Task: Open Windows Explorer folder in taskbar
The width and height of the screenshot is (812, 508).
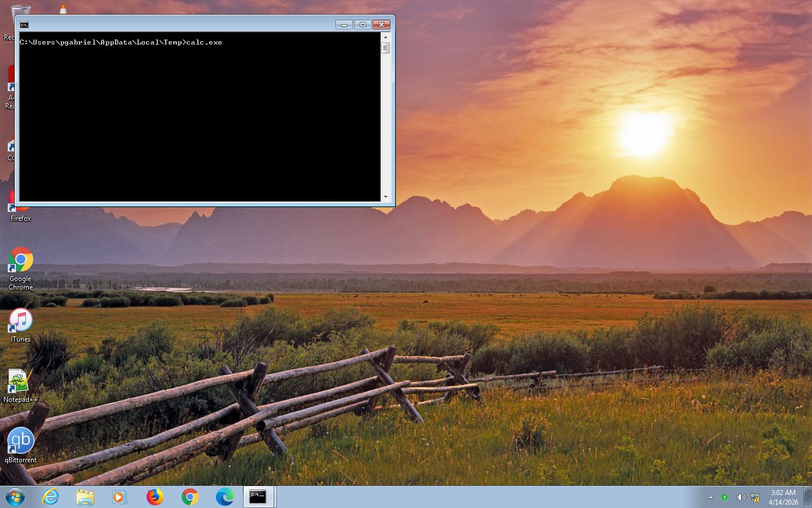Action: point(85,497)
